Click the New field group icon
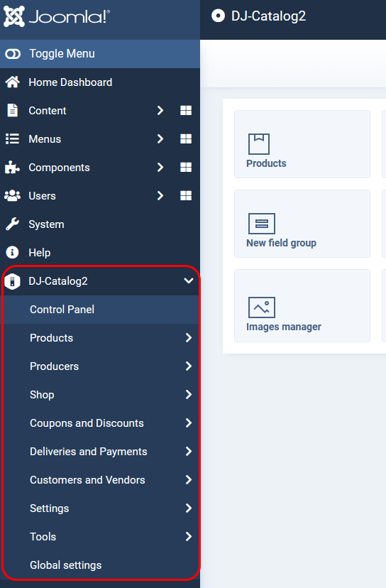Screen dimensions: 386x588 point(262,224)
